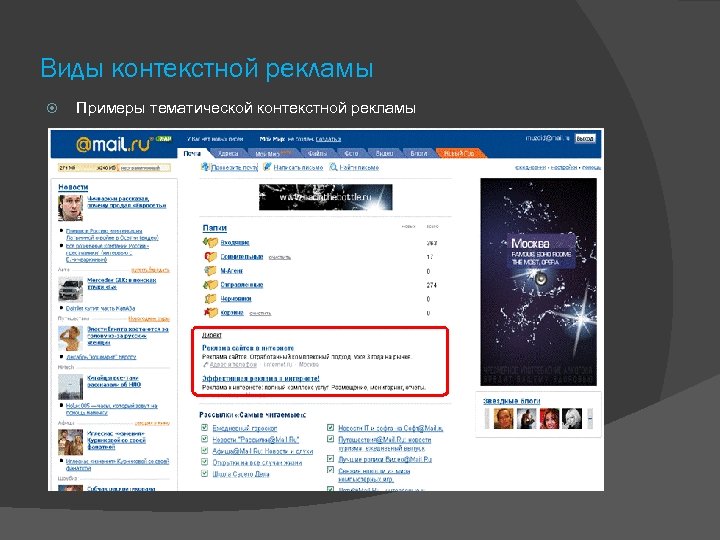The height and width of the screenshot is (540, 720).
Task: Click очистить next to Корзина
Action: point(260,314)
